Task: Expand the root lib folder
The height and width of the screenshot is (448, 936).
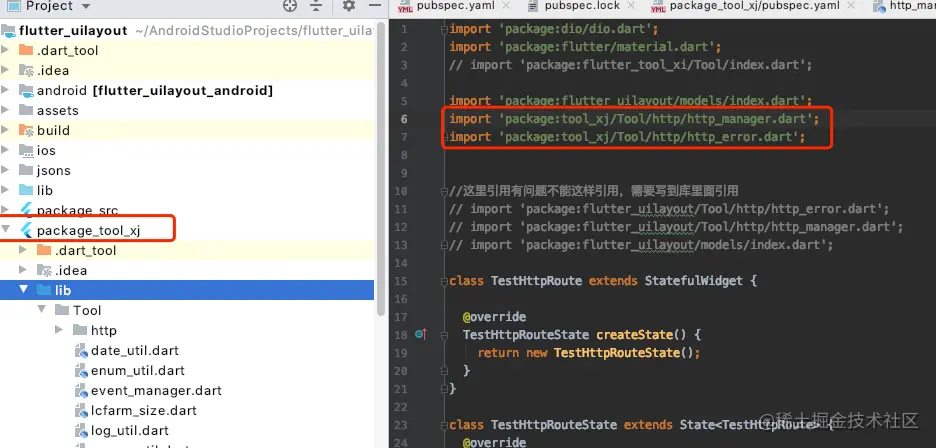Action: tap(5, 191)
